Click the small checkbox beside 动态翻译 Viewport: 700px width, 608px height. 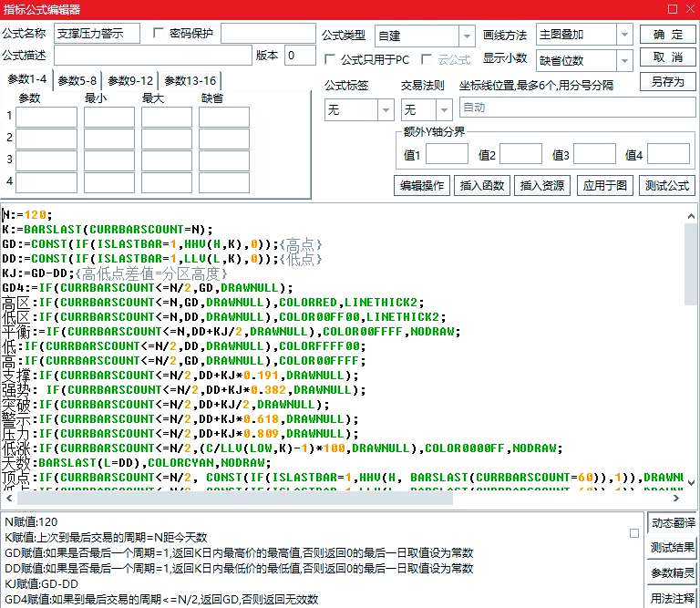pos(634,532)
